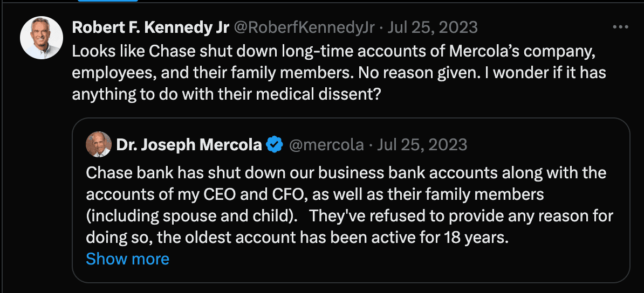This screenshot has width=644, height=293.
Task: Click Dr. Joseph Mercola's small avatar
Action: 99,144
